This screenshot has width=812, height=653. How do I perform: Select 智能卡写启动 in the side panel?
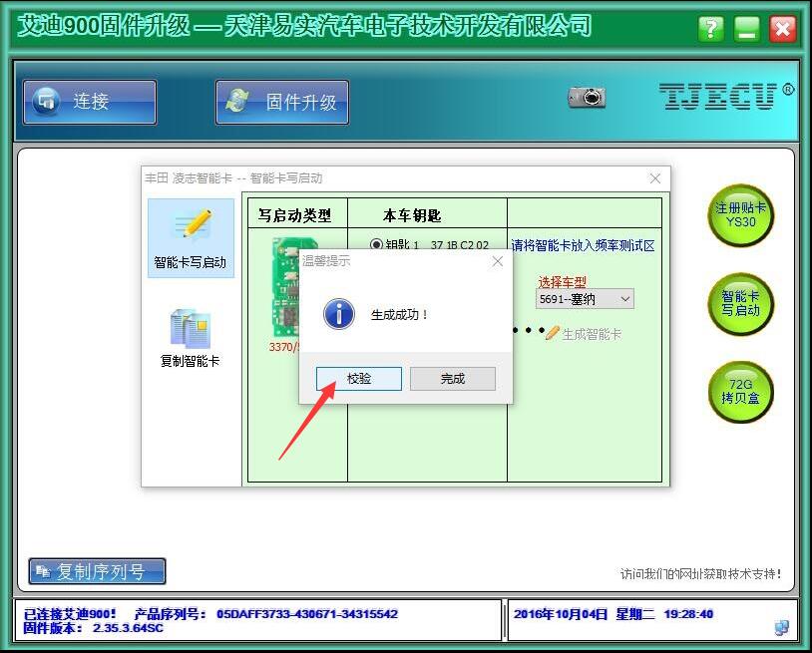191,238
